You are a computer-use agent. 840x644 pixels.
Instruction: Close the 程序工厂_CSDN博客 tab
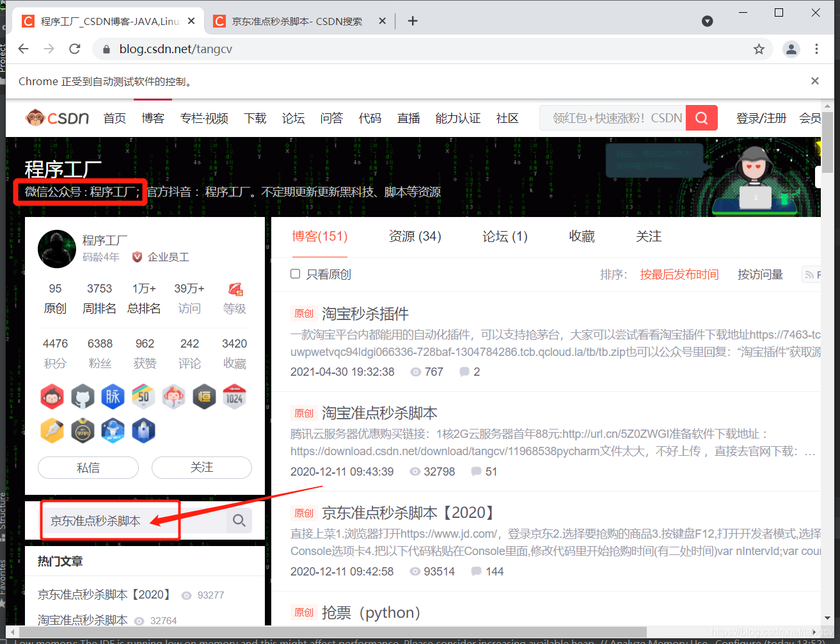tap(191, 21)
